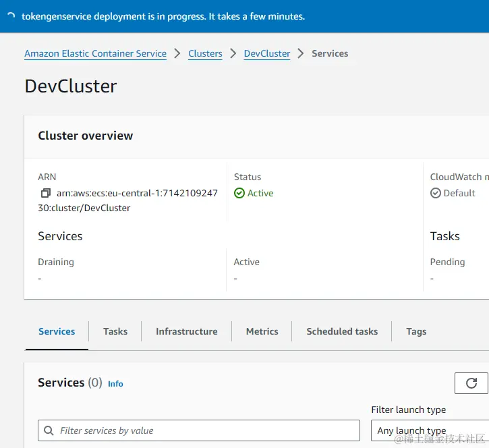Viewport: 489px width, 448px height.
Task: Open the Info link next to Services
Action: [115, 384]
